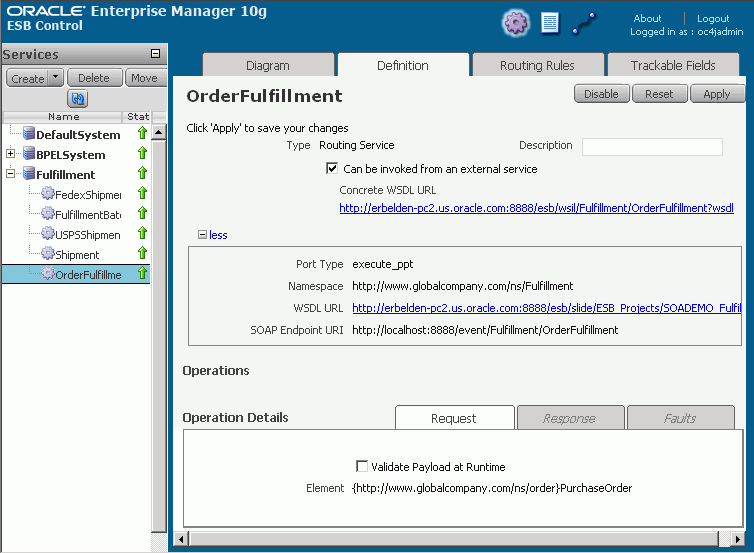
Task: Open the document/instances icon in header
Action: (550, 23)
